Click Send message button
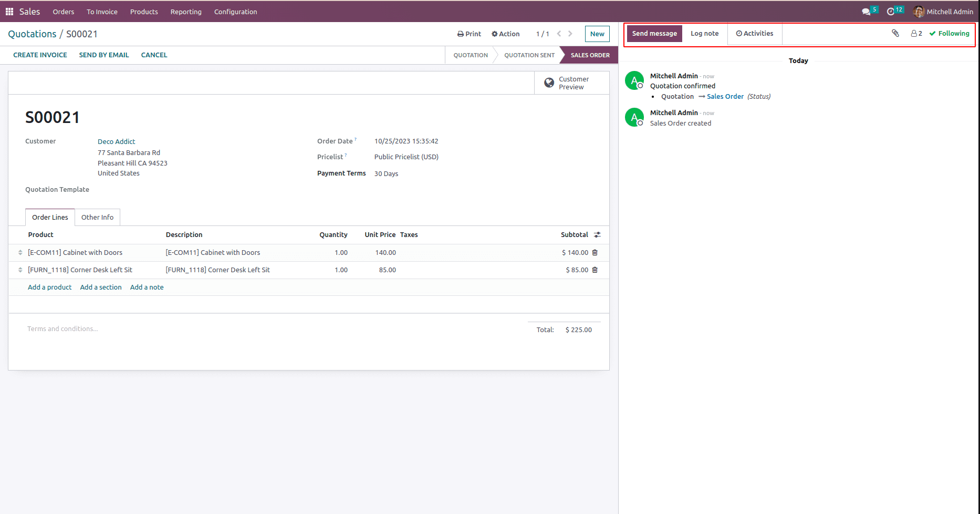This screenshot has width=980, height=514. coord(654,34)
